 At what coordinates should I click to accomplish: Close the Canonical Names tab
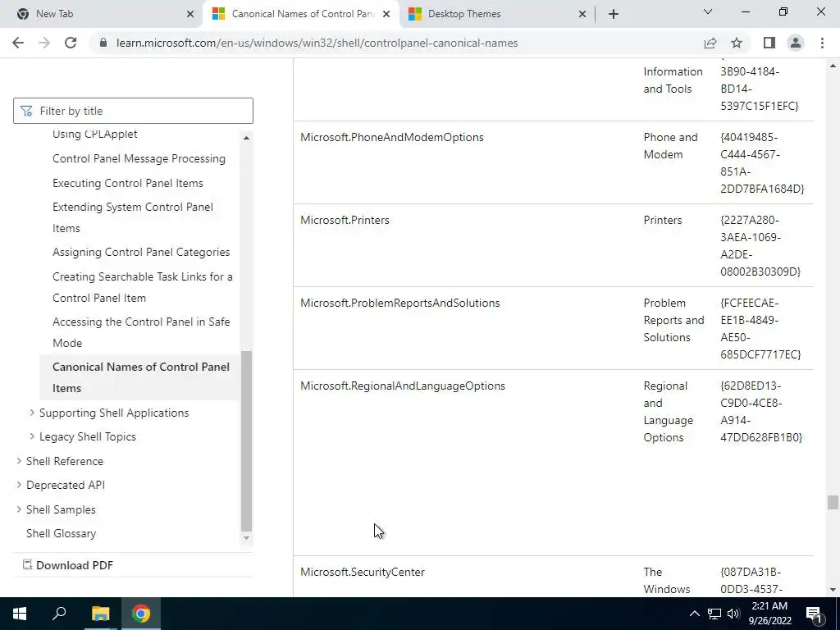pos(386,14)
